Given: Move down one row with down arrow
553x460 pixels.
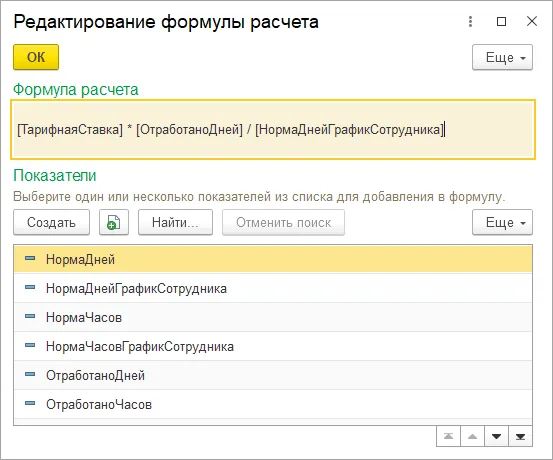Looking at the screenshot, I should (496, 436).
